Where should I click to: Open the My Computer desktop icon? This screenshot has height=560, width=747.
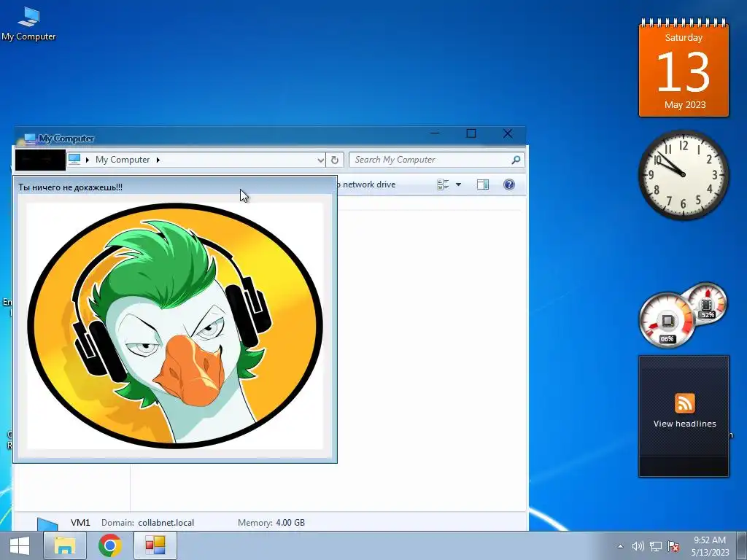[x=28, y=24]
